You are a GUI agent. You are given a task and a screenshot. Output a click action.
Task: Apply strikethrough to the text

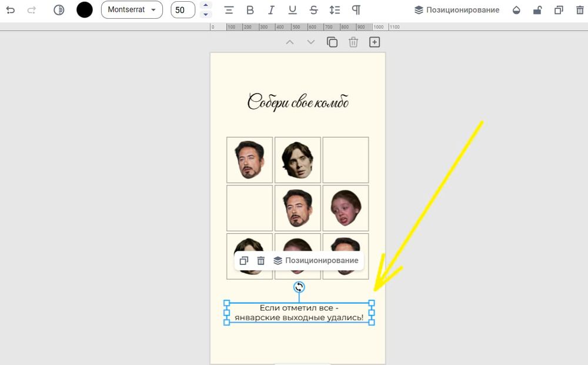[x=313, y=10]
